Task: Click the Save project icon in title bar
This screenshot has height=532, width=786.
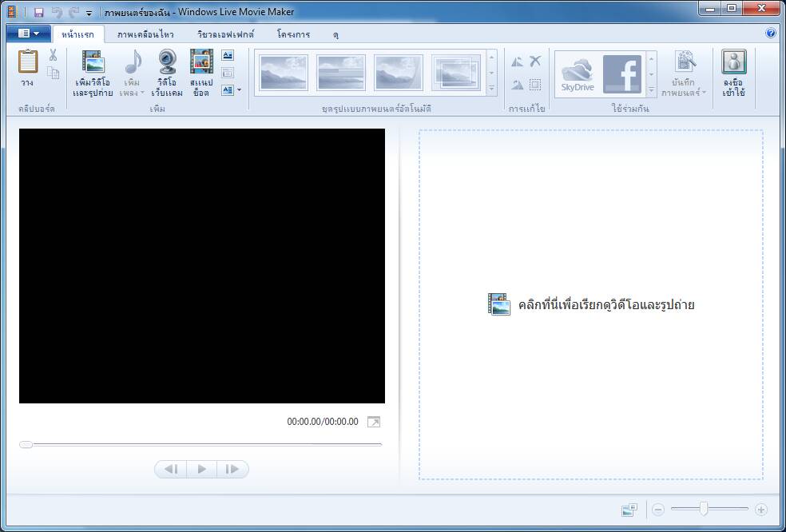Action: click(x=38, y=12)
